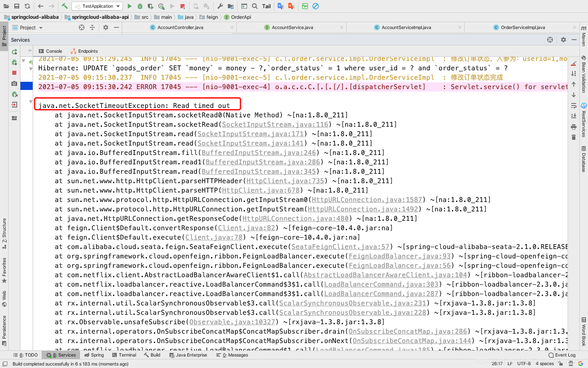Open Services panel gear settings

point(563,40)
